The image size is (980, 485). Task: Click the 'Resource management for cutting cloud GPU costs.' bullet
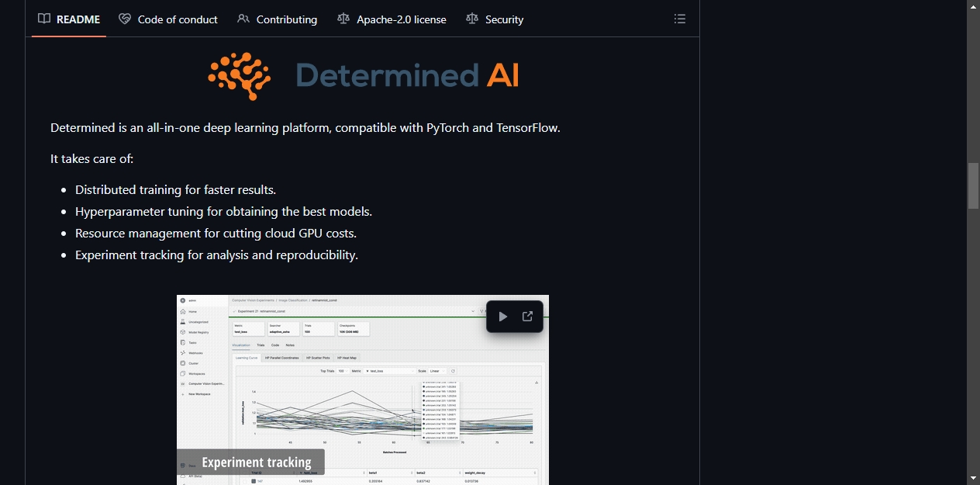(216, 233)
